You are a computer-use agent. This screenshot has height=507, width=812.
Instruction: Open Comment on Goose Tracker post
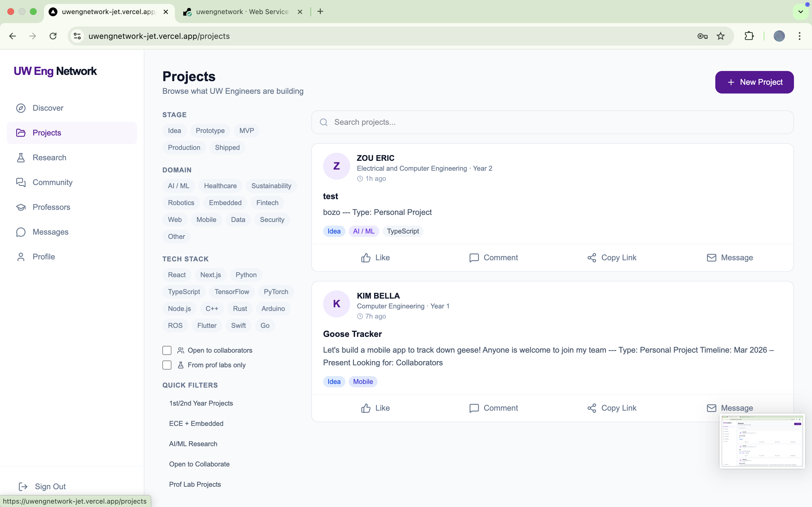coord(493,408)
